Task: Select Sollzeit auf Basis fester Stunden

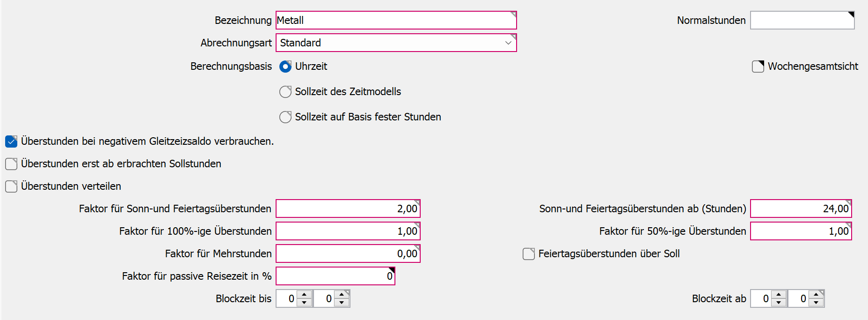Action: pyautogui.click(x=285, y=117)
